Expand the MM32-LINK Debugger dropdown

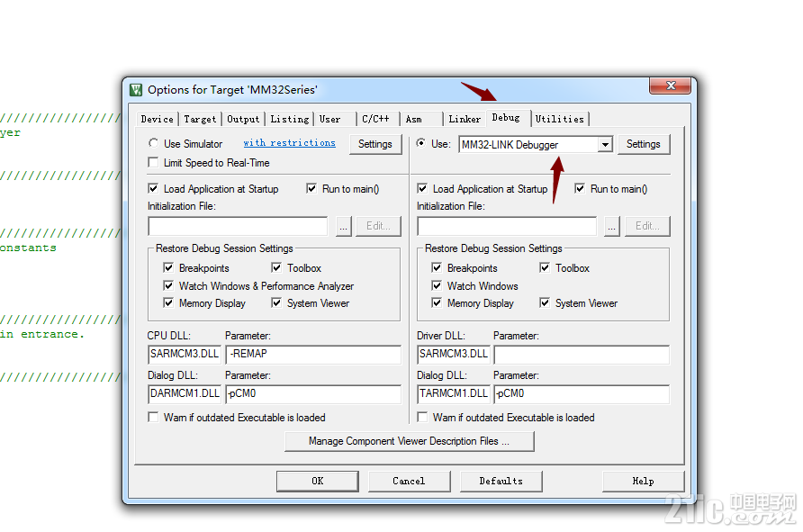coord(605,145)
